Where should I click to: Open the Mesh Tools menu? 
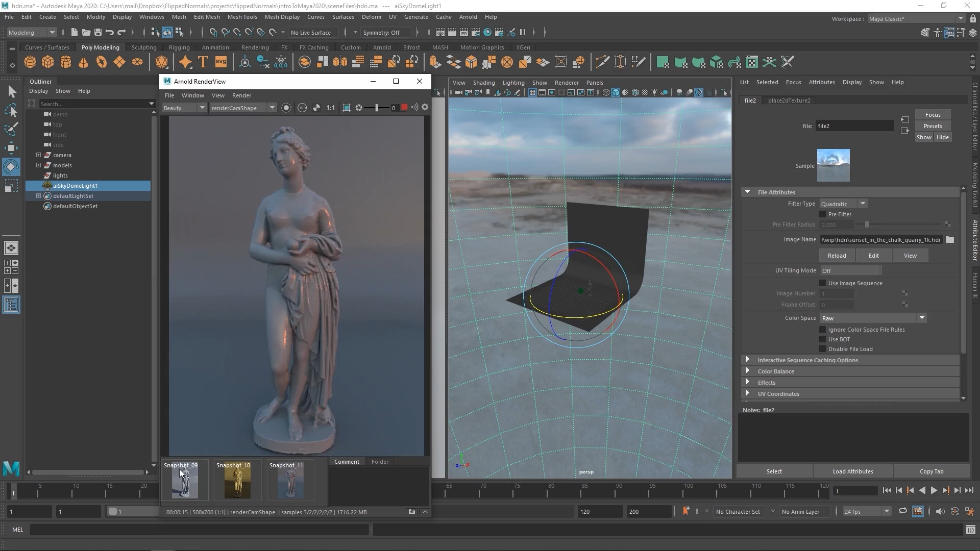(242, 17)
